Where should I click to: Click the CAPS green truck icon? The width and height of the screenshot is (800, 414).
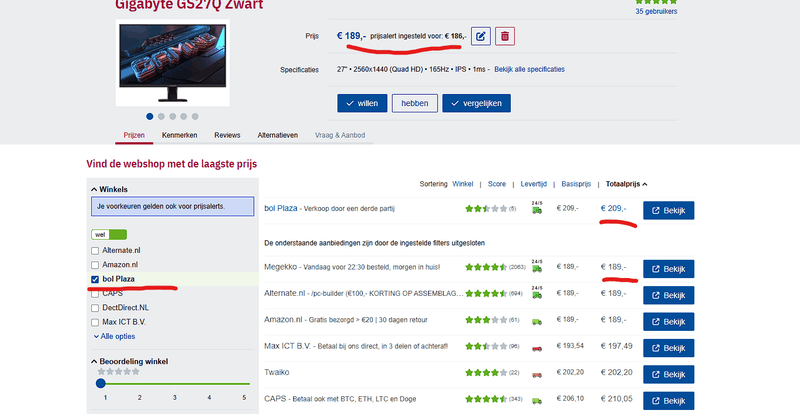(x=537, y=401)
